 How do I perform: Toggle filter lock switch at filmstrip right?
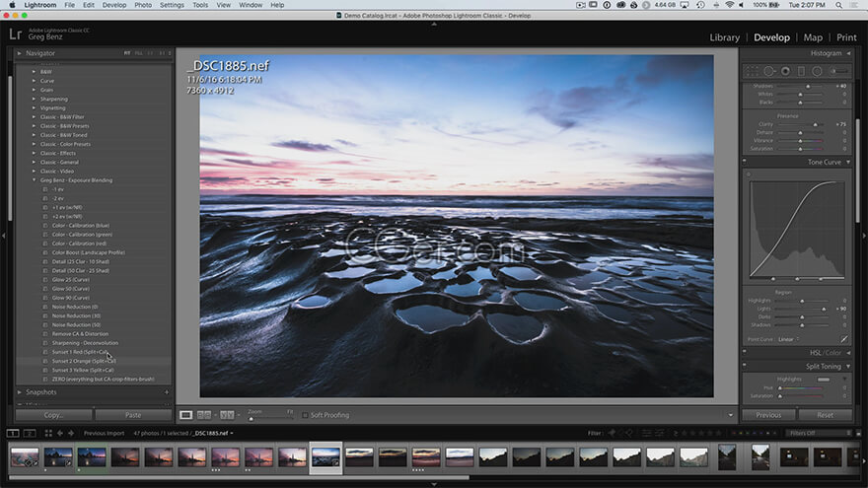(858, 433)
